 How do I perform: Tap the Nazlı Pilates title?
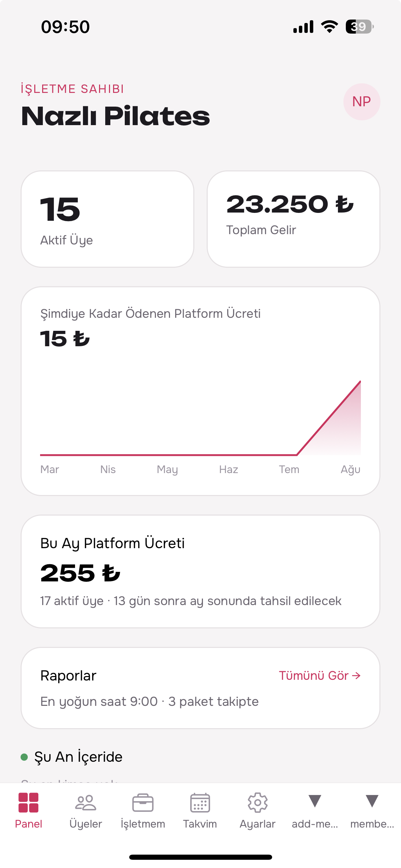[116, 116]
